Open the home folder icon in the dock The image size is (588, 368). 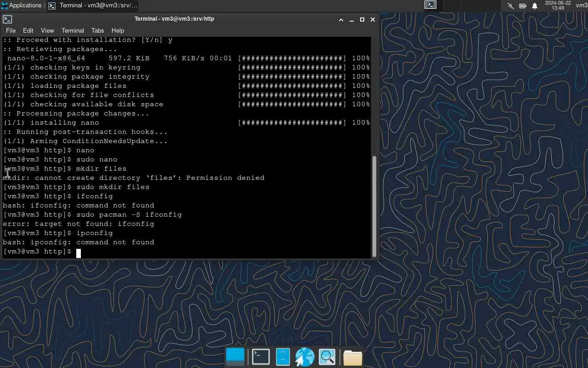tap(353, 357)
